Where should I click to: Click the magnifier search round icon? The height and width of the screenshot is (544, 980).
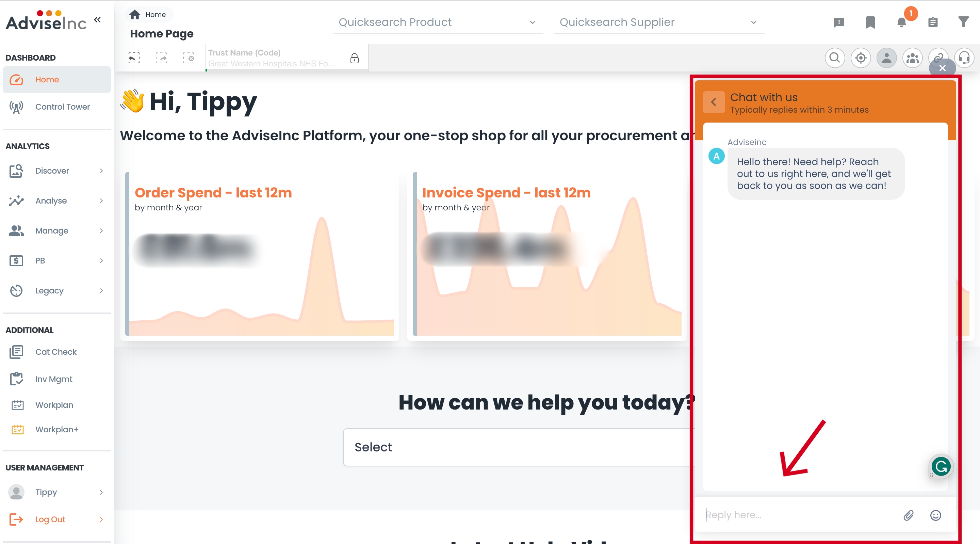835,58
